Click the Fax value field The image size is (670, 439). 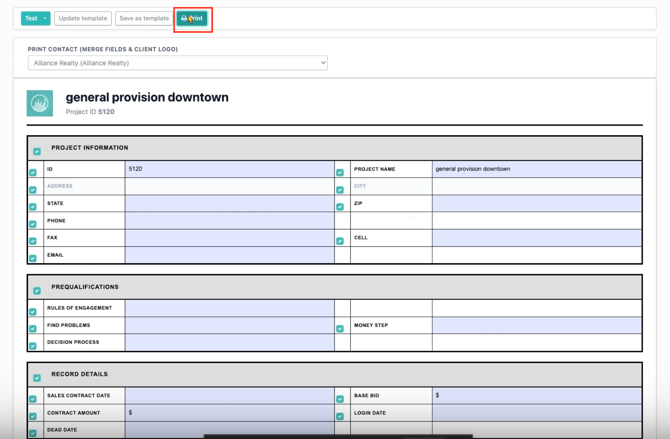click(230, 238)
